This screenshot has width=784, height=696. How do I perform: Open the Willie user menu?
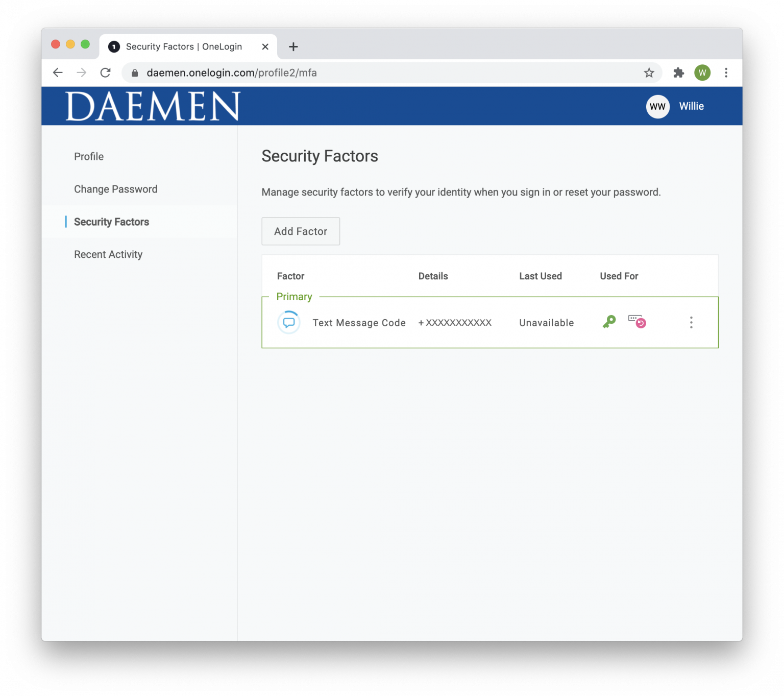point(691,106)
